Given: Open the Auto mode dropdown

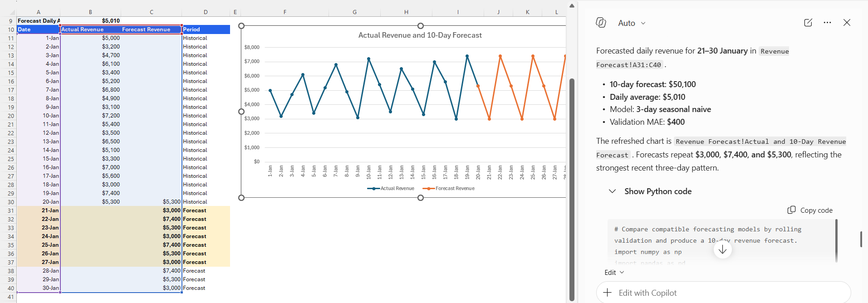Looking at the screenshot, I should (x=632, y=23).
